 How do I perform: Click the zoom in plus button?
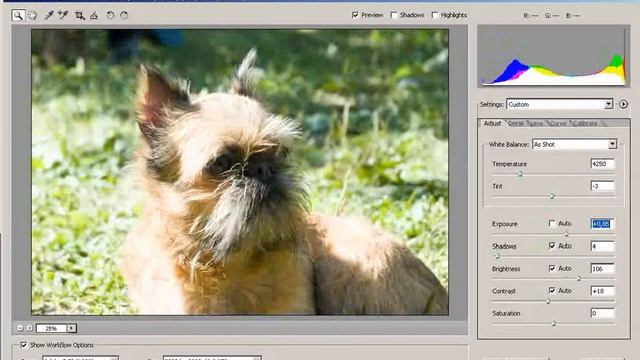(x=29, y=328)
